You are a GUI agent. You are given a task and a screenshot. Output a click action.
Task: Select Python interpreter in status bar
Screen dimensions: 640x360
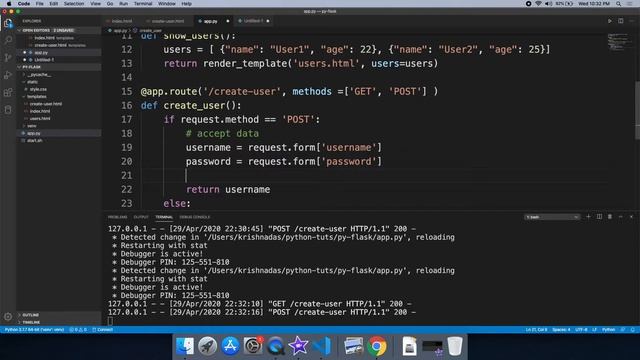(34, 330)
